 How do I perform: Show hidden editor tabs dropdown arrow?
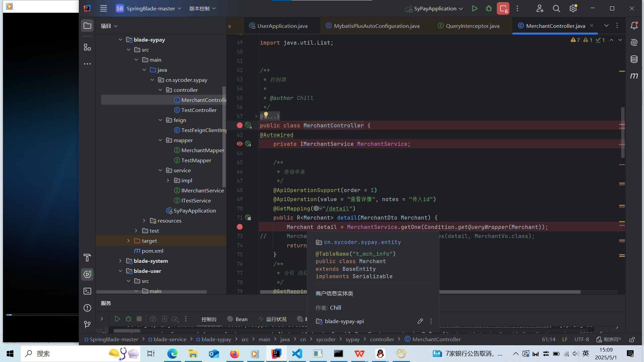click(x=606, y=25)
